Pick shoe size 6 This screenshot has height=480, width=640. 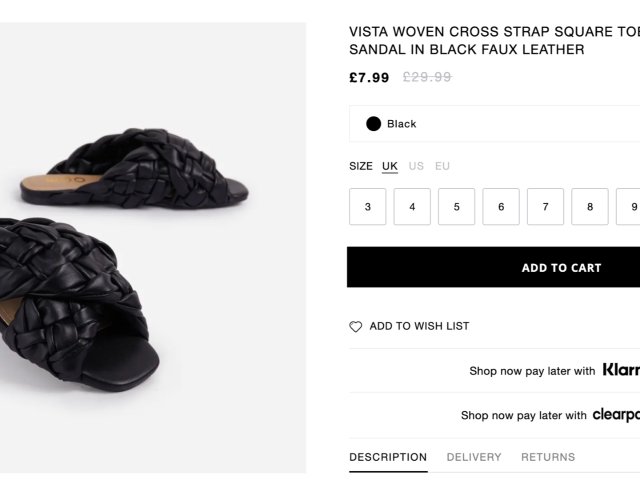501,207
